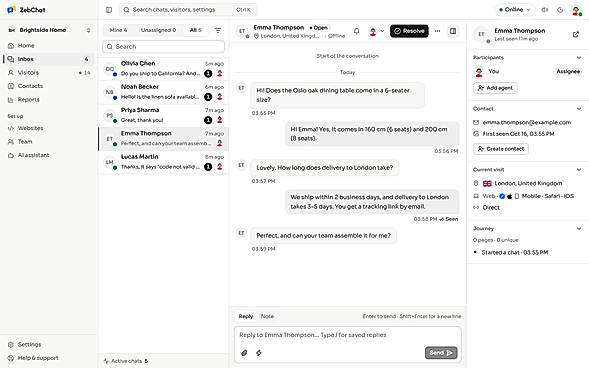Screen dimensions: 589x368
Task: Click the Assignee label next to You
Action: 568,71
